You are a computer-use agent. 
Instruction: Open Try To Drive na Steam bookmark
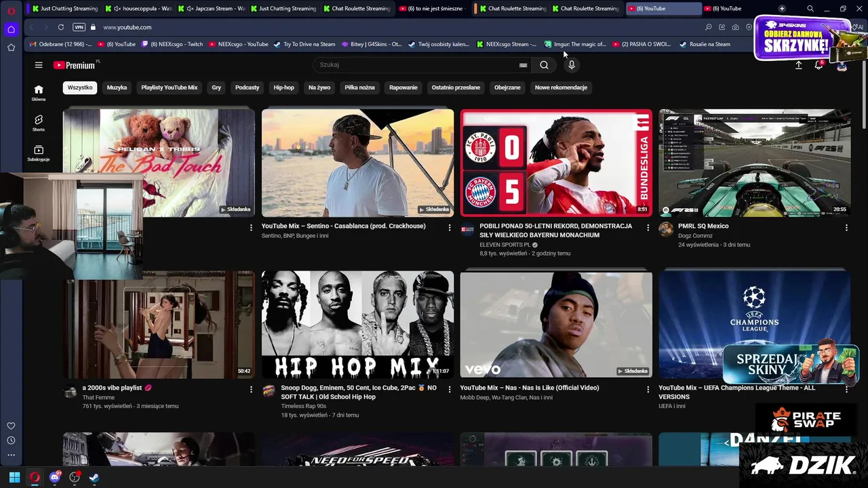point(304,44)
